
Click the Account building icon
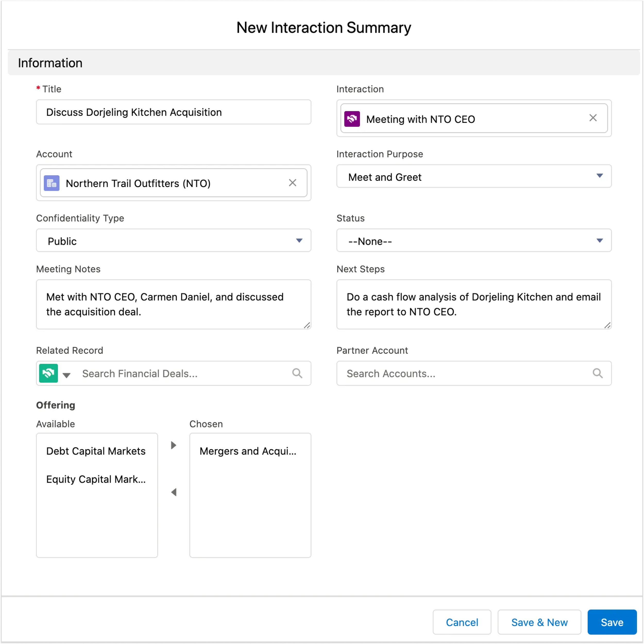coord(52,183)
